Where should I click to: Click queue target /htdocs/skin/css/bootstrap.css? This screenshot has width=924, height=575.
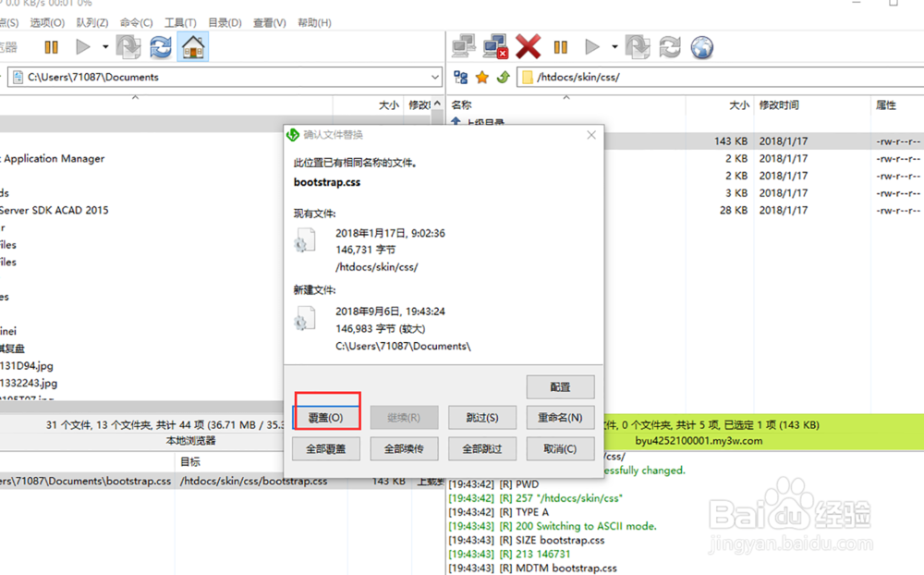(253, 482)
